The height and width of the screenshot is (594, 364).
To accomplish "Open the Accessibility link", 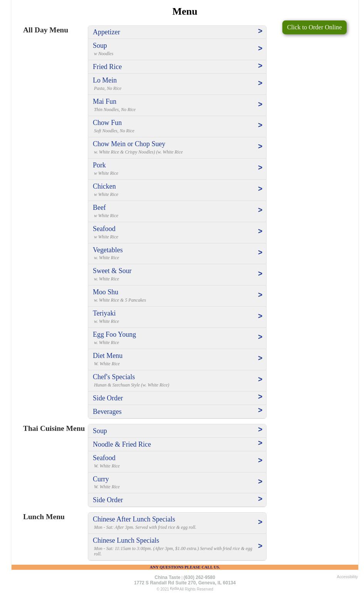I will pyautogui.click(x=347, y=577).
